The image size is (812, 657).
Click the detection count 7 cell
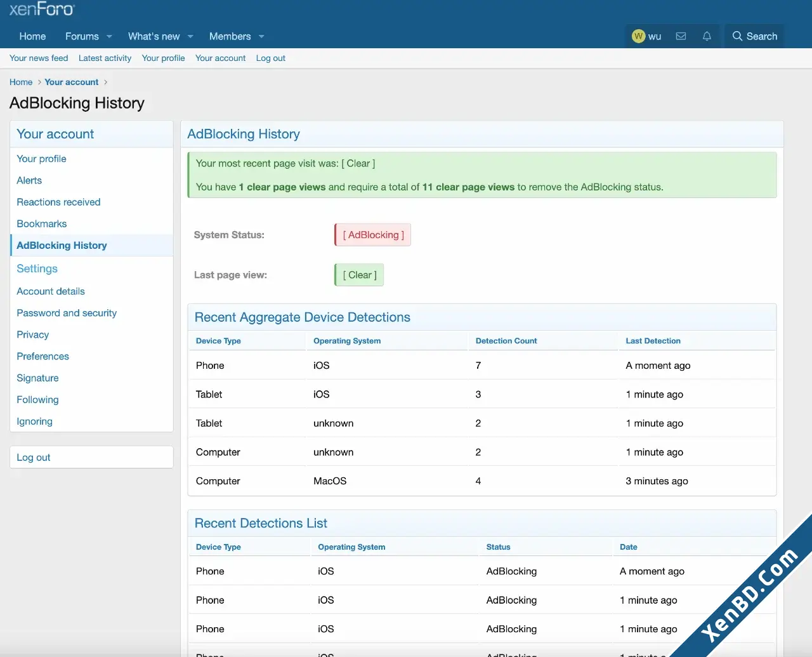pos(478,366)
